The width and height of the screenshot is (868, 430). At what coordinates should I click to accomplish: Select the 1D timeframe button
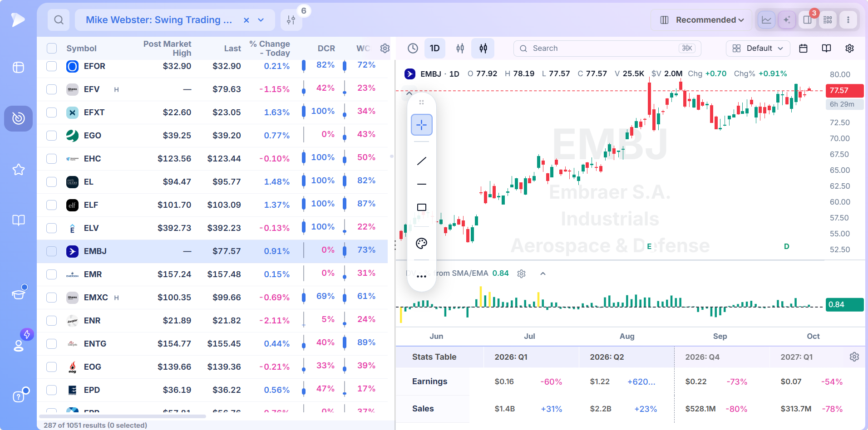[434, 48]
